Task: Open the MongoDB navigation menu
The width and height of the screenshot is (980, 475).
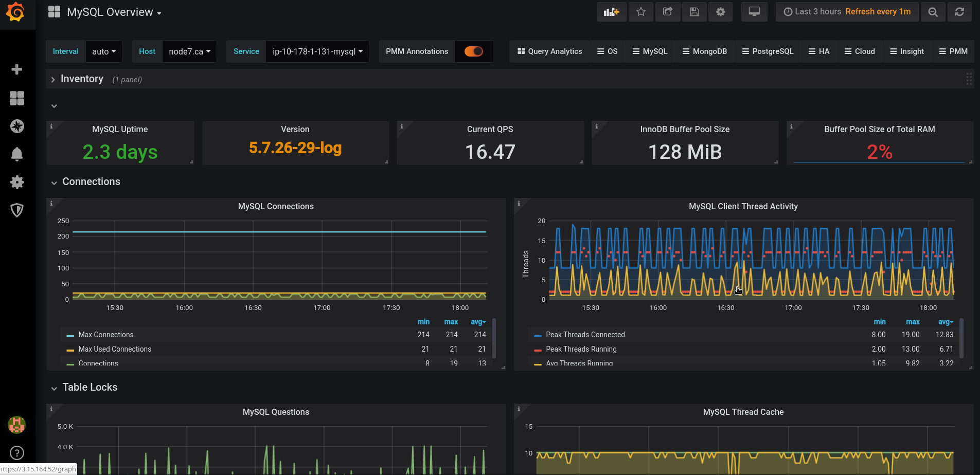Action: (704, 51)
